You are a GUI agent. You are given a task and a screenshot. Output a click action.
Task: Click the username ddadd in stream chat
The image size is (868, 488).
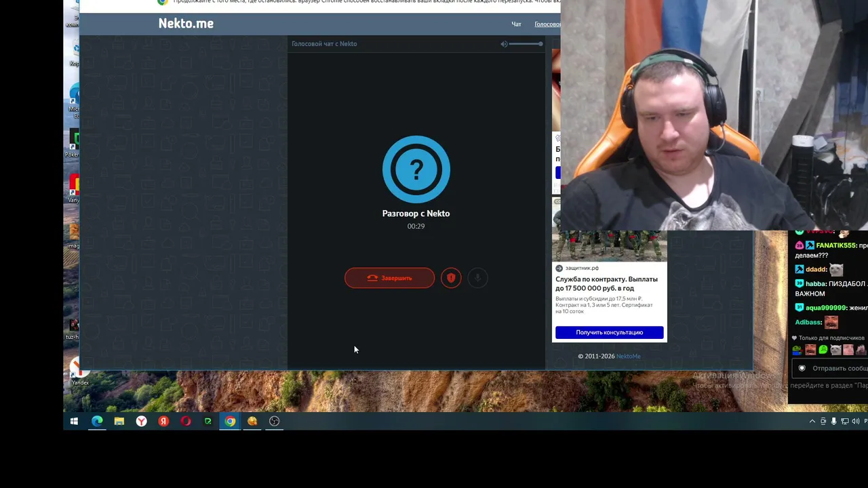pyautogui.click(x=816, y=270)
